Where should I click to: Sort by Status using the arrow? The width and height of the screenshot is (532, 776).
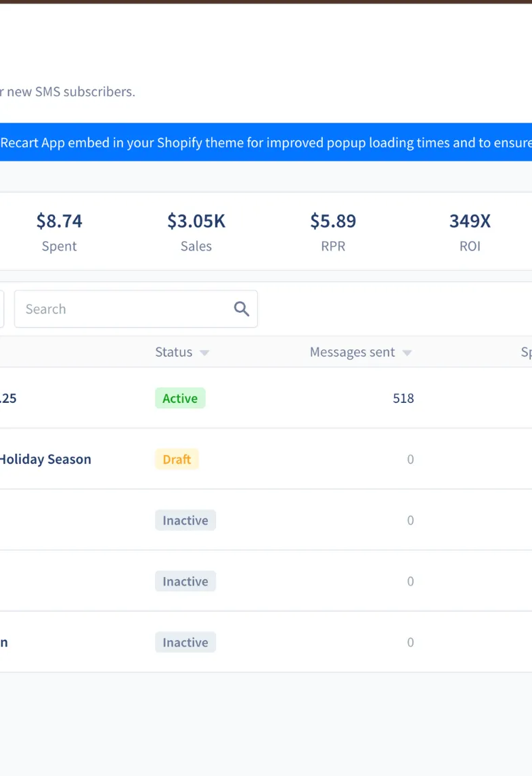[204, 353]
